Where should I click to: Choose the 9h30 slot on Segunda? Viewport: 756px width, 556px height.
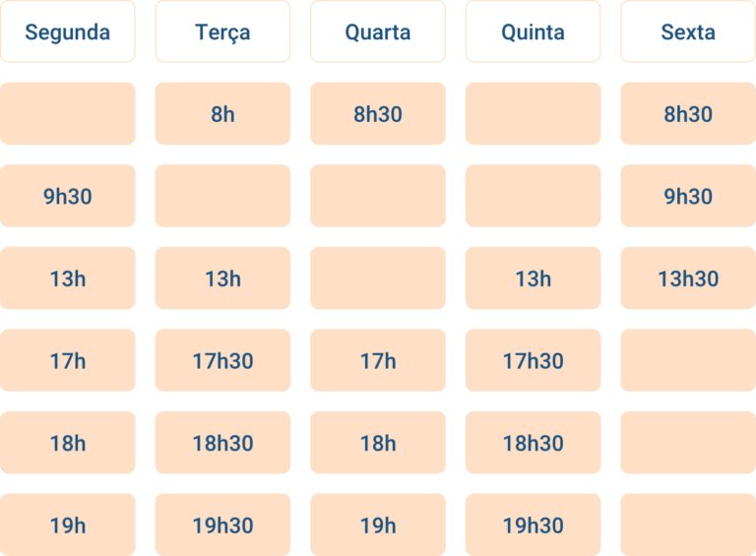67,196
